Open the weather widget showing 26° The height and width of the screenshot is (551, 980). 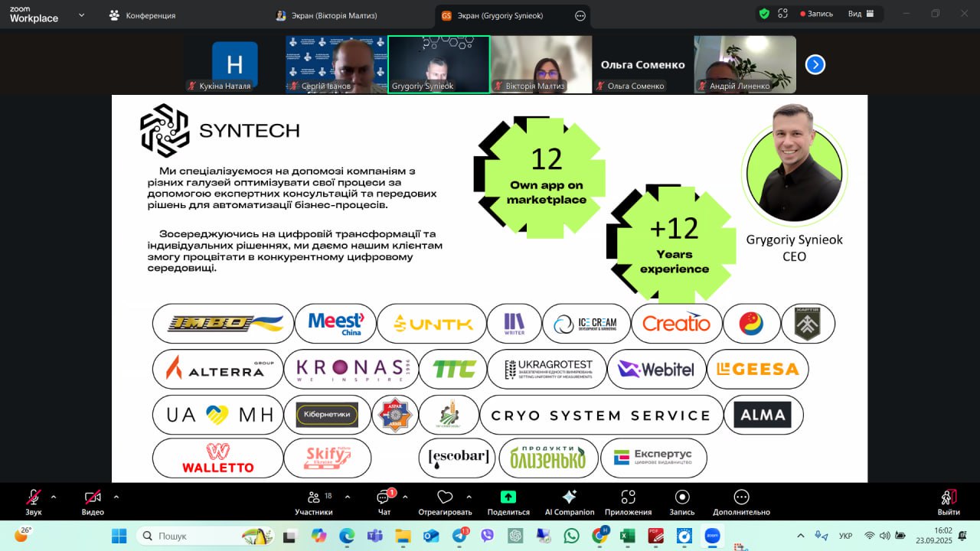click(22, 534)
